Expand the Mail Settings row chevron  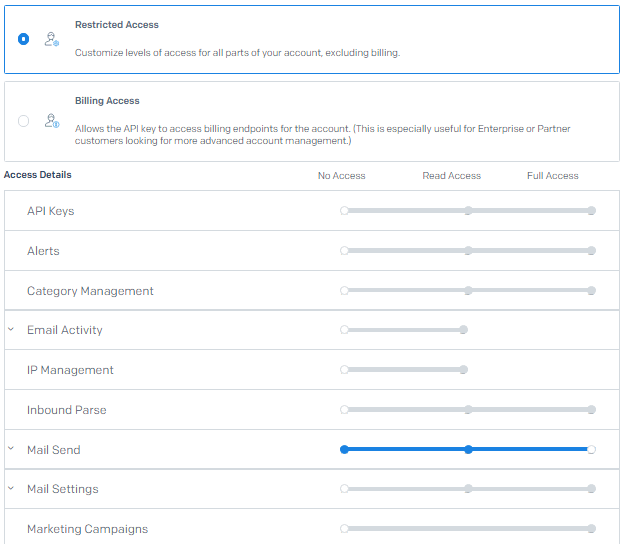click(11, 488)
